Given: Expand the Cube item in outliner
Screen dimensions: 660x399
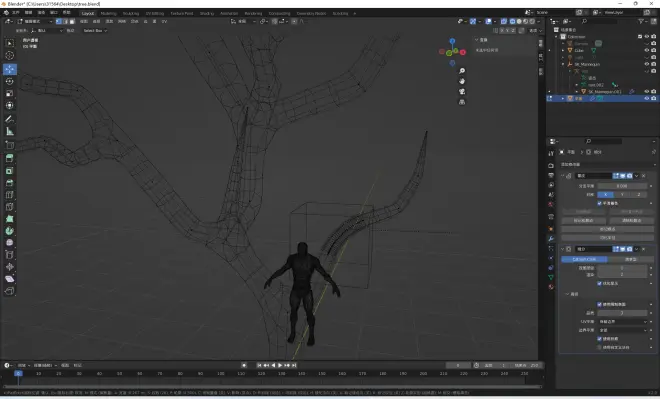Looking at the screenshot, I should point(563,50).
